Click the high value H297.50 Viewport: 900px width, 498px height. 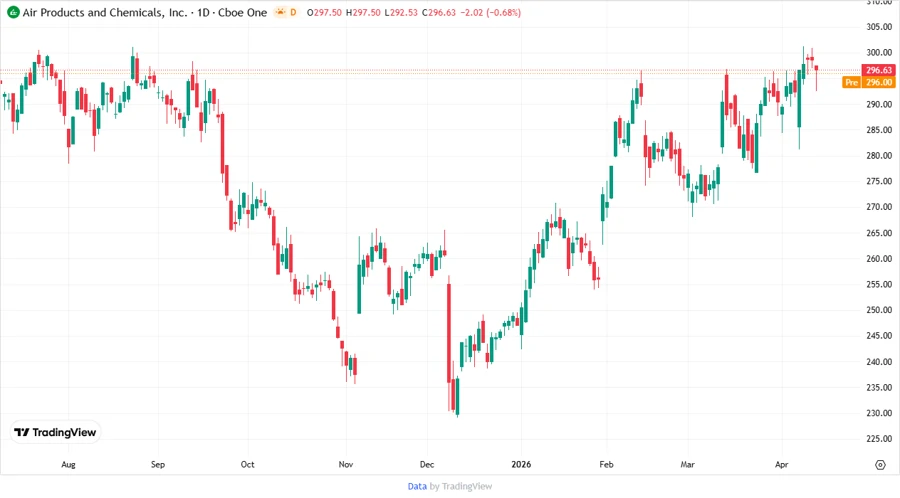(x=363, y=12)
